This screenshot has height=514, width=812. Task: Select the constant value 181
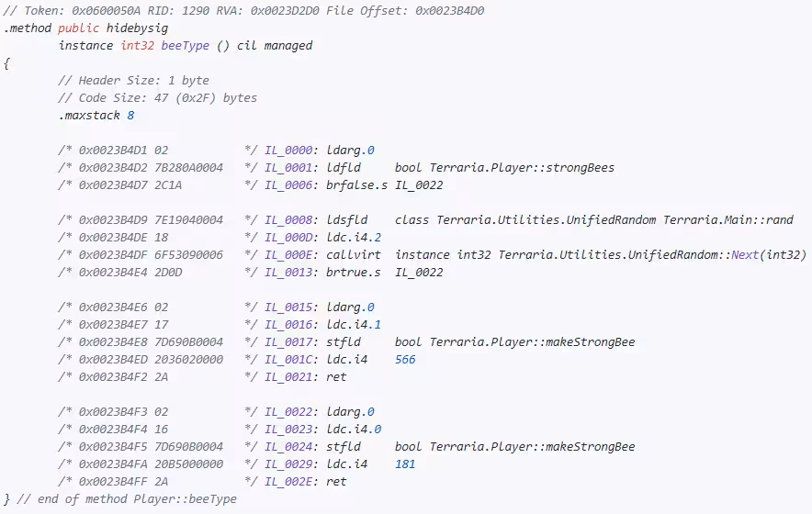(x=405, y=464)
